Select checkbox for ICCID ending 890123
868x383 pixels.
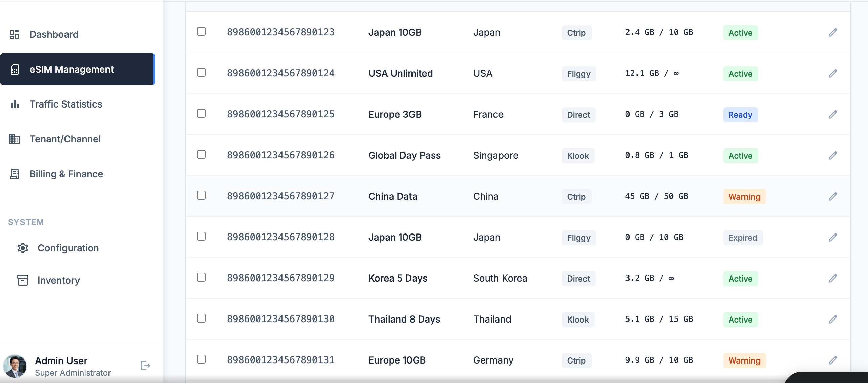tap(201, 31)
